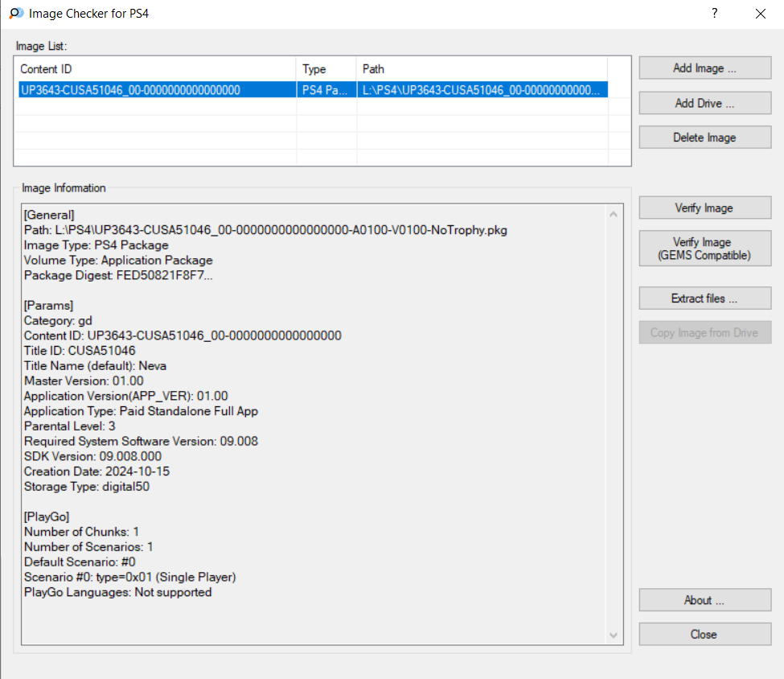784x679 pixels.
Task: Click the Image Checker app icon in title bar
Action: [16, 13]
